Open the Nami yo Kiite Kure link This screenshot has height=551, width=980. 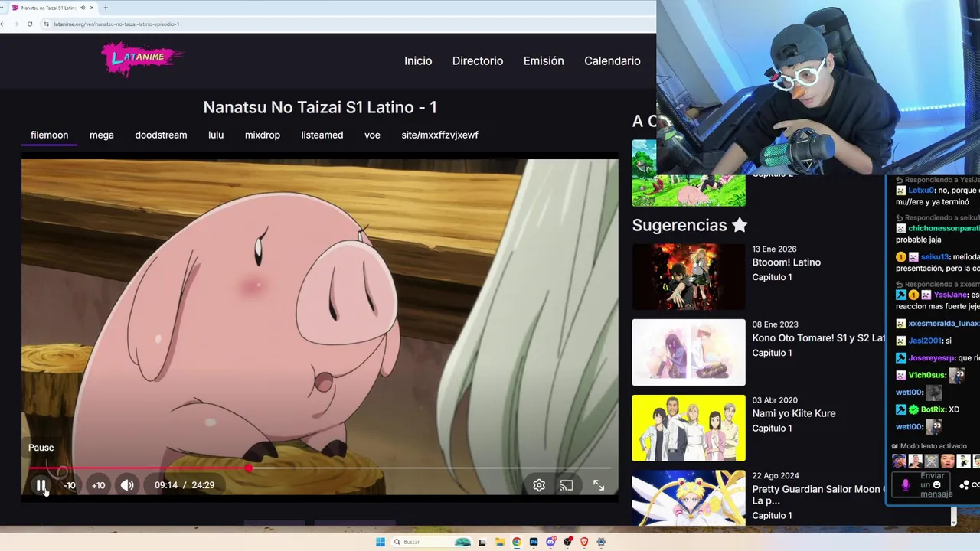coord(794,414)
